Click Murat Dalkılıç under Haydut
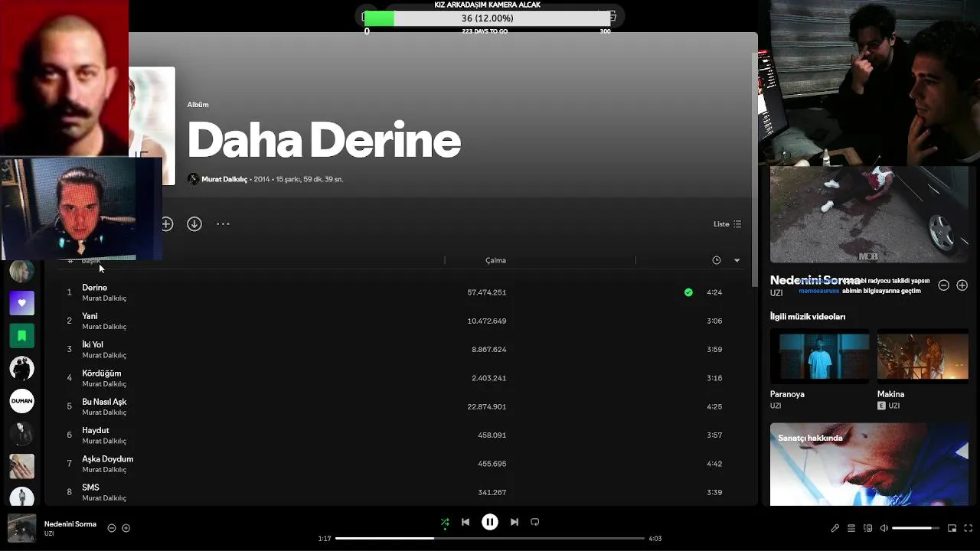Image resolution: width=980 pixels, height=551 pixels. (104, 441)
